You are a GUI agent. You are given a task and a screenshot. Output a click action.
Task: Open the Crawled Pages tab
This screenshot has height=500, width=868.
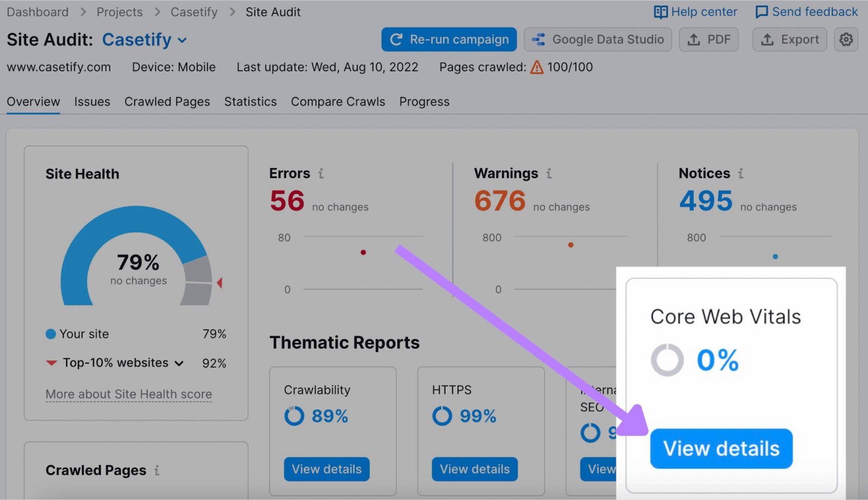pyautogui.click(x=167, y=102)
